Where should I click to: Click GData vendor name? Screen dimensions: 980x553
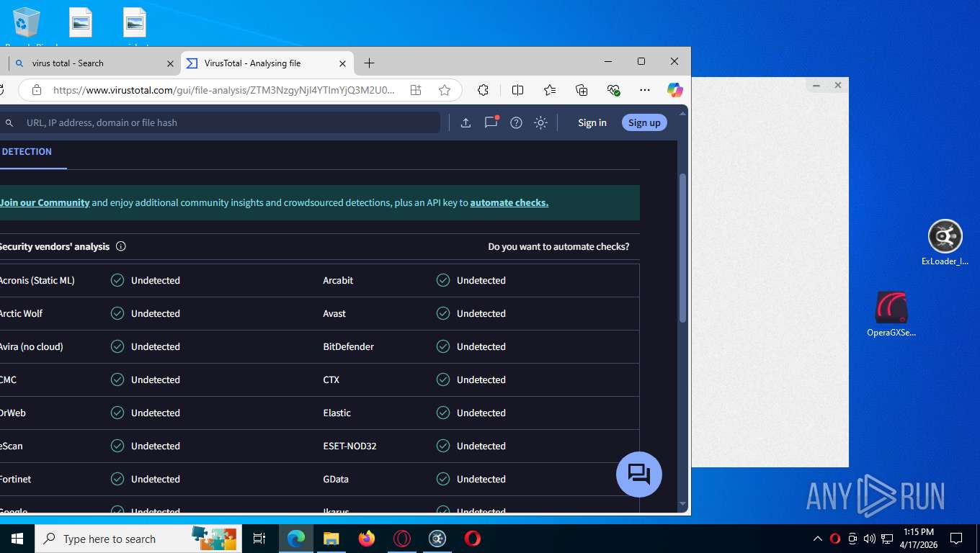click(x=336, y=479)
